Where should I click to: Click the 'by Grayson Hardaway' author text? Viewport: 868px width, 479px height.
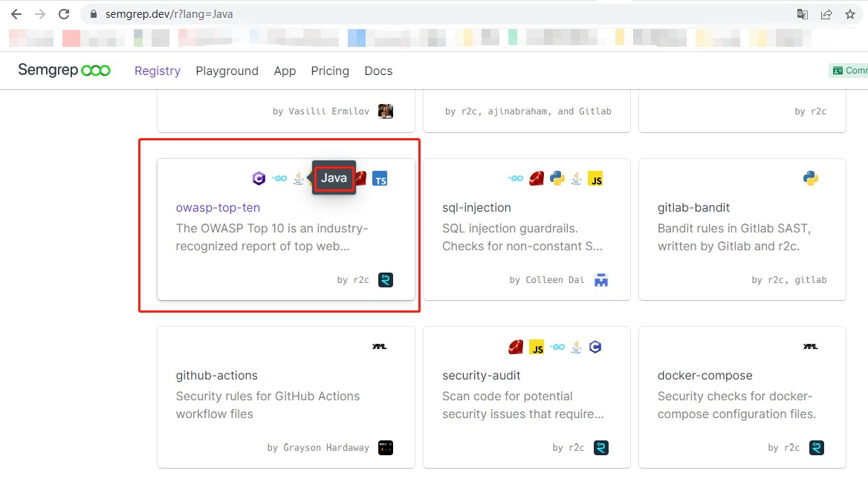[318, 448]
